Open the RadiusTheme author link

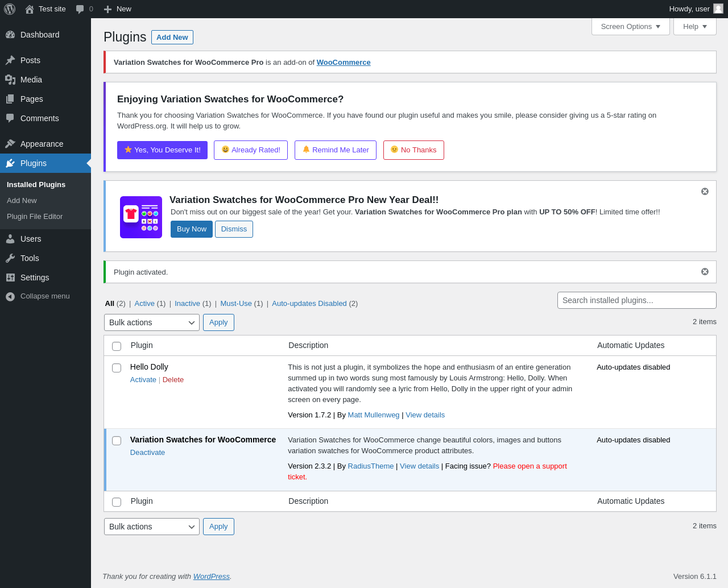pyautogui.click(x=371, y=466)
